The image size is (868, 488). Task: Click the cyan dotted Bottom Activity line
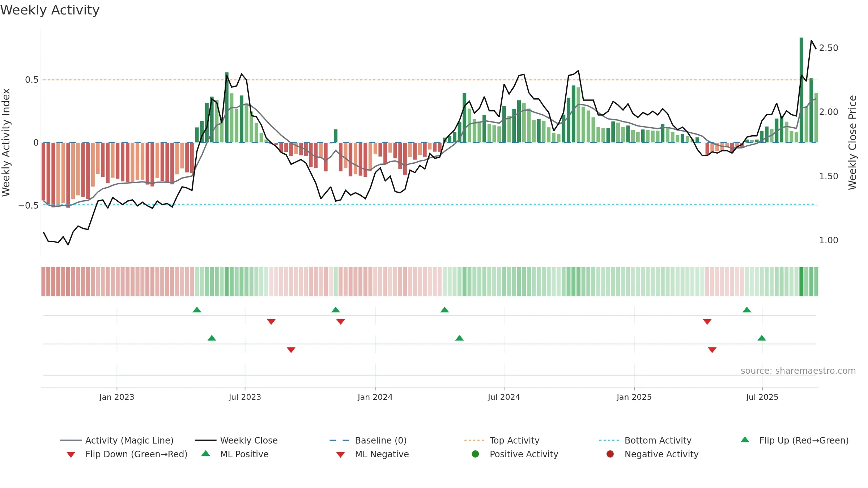coord(430,204)
